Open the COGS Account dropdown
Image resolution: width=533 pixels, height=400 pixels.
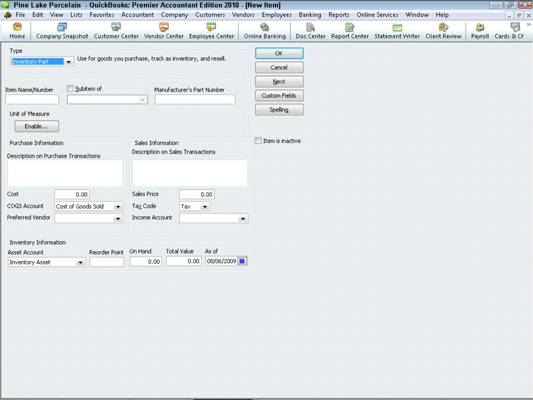click(118, 207)
